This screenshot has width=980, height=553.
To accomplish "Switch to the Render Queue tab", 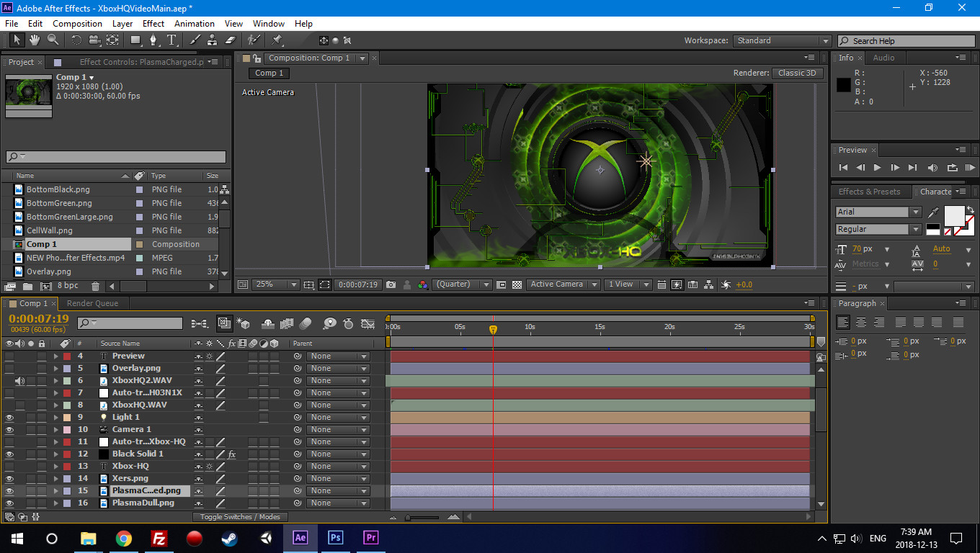I will tap(93, 303).
